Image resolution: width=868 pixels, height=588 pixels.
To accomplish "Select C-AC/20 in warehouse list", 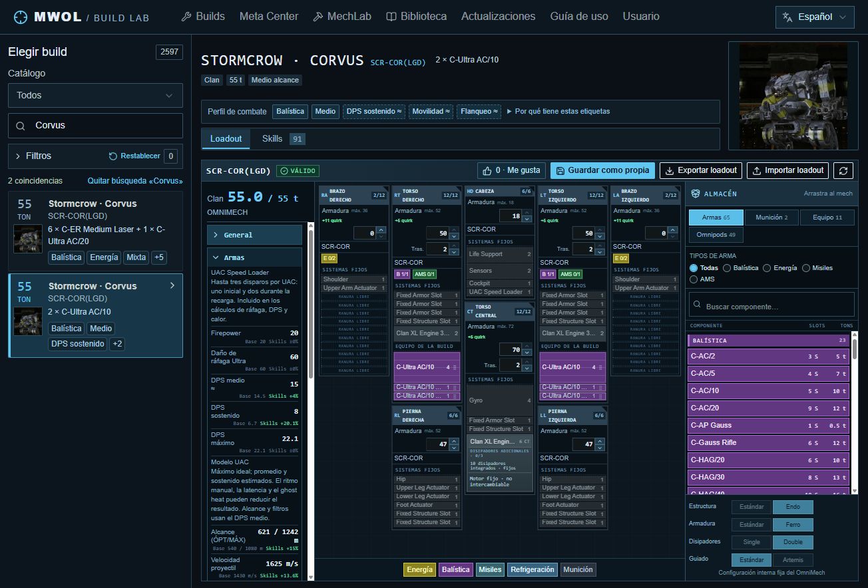I will 768,408.
